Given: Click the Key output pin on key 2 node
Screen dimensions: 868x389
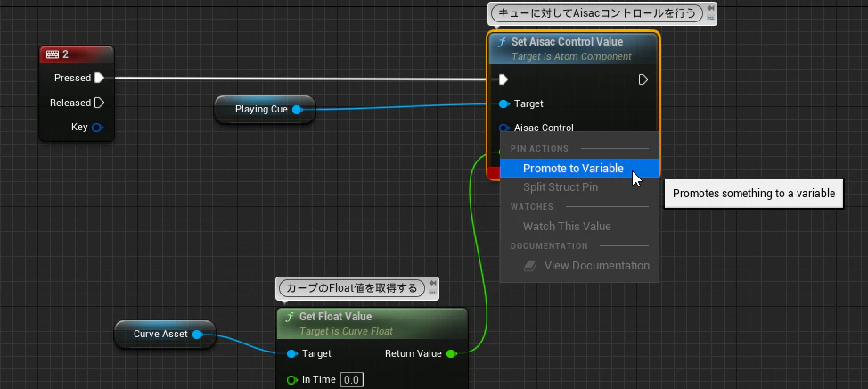Looking at the screenshot, I should (x=97, y=128).
